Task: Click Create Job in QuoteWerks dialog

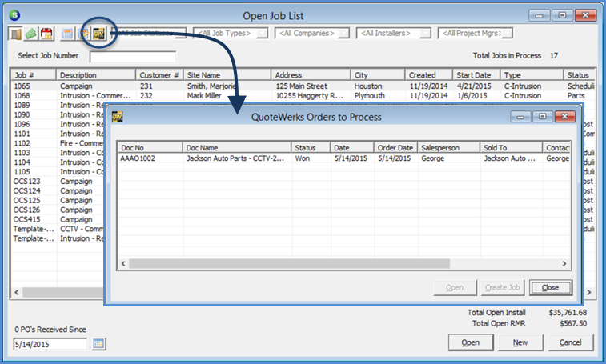Action: (x=503, y=287)
